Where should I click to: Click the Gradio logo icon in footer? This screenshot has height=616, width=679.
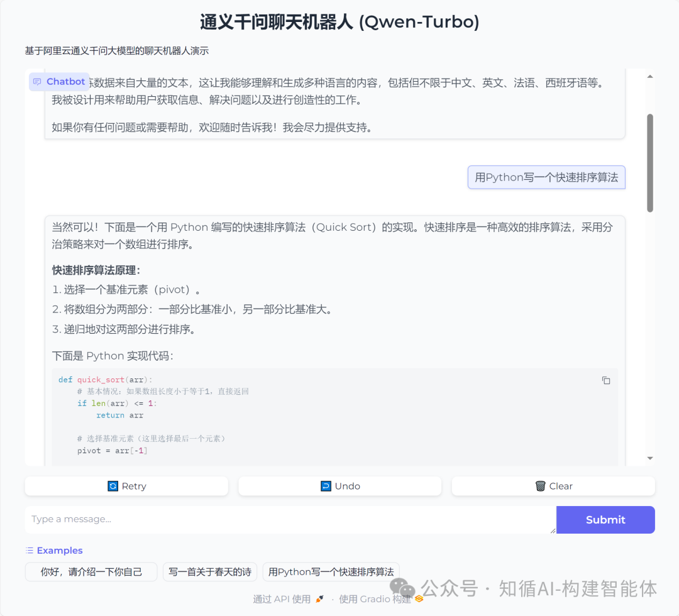click(419, 598)
